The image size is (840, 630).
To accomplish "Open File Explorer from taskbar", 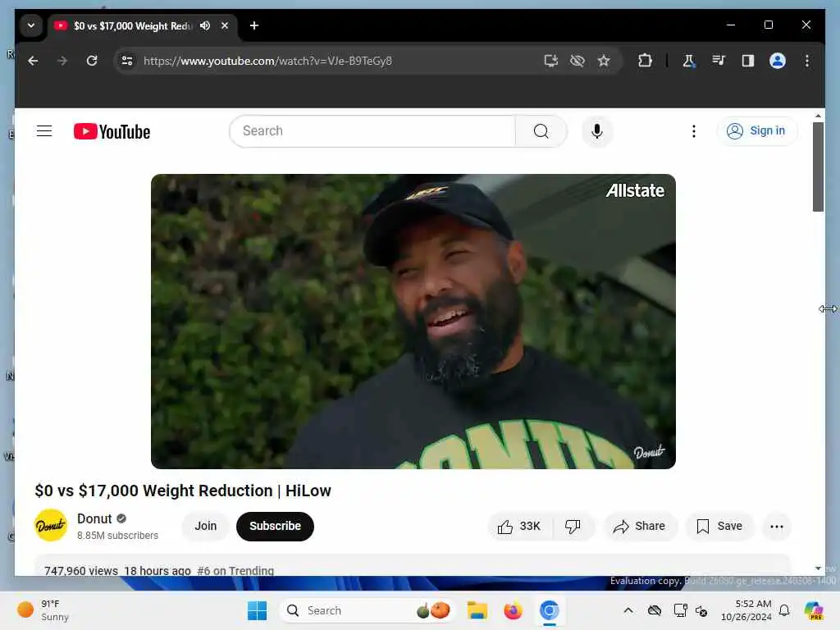I will [x=477, y=610].
